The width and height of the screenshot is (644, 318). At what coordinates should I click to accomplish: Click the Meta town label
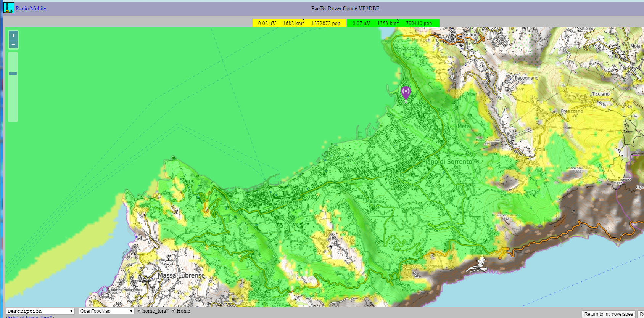tap(464, 126)
